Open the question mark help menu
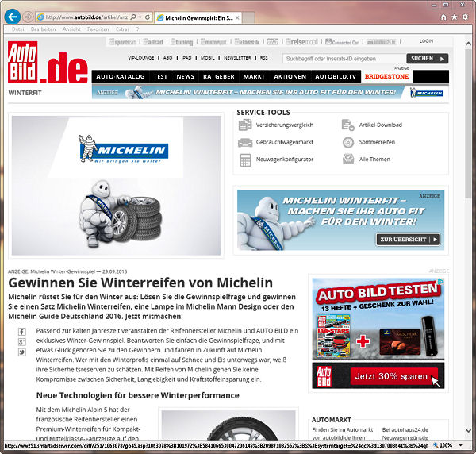476x454 pixels. [137, 29]
